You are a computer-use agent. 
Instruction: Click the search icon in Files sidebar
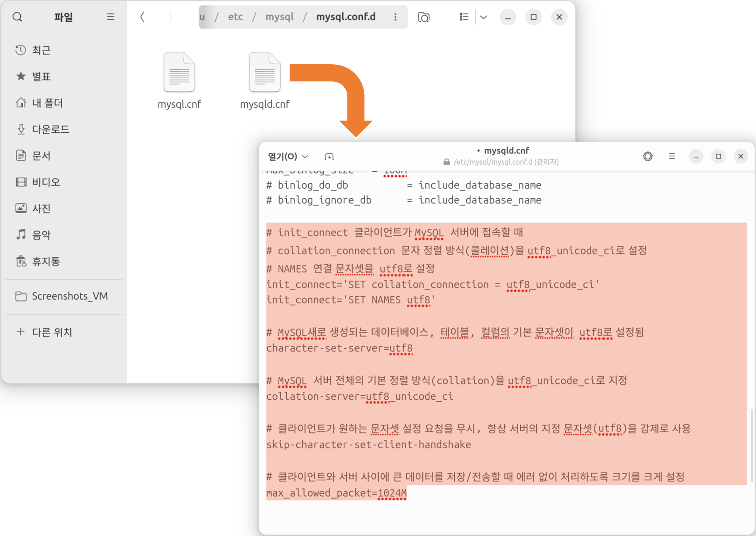click(x=17, y=17)
